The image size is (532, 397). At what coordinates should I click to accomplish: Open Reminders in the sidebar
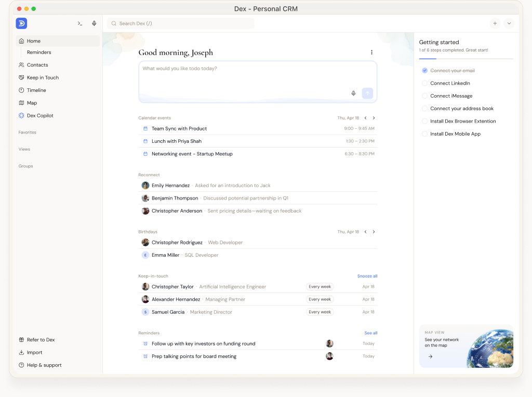39,52
